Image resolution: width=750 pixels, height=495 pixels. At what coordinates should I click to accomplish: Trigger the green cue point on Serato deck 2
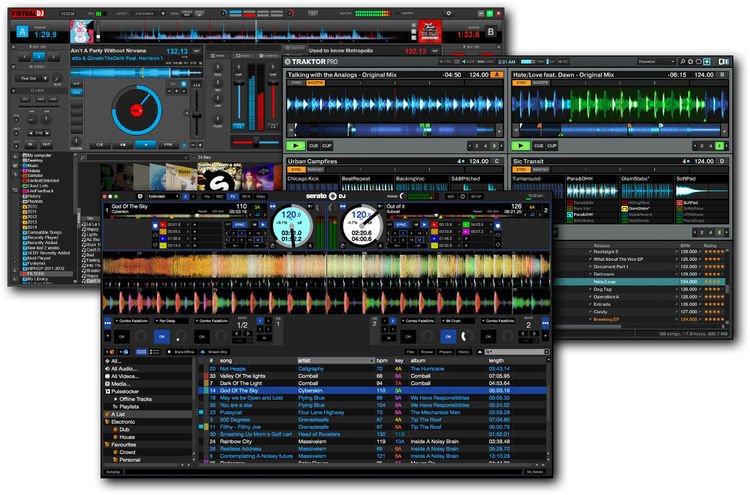point(466,224)
